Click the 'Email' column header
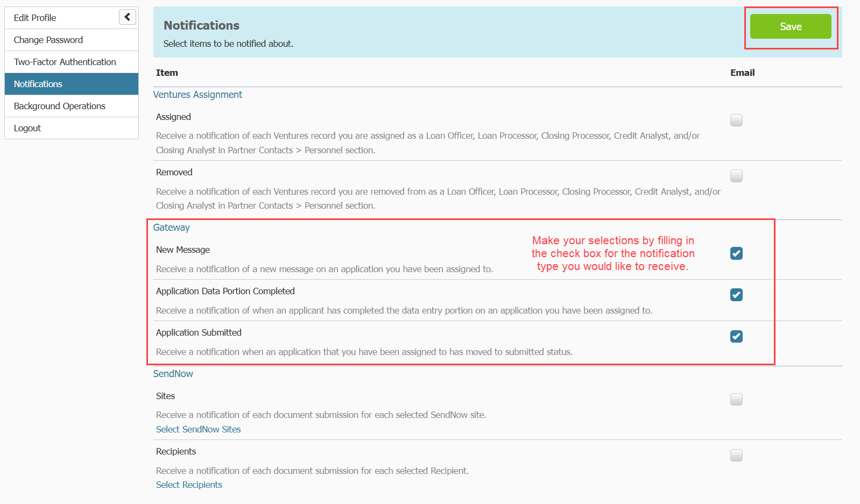 click(x=742, y=73)
